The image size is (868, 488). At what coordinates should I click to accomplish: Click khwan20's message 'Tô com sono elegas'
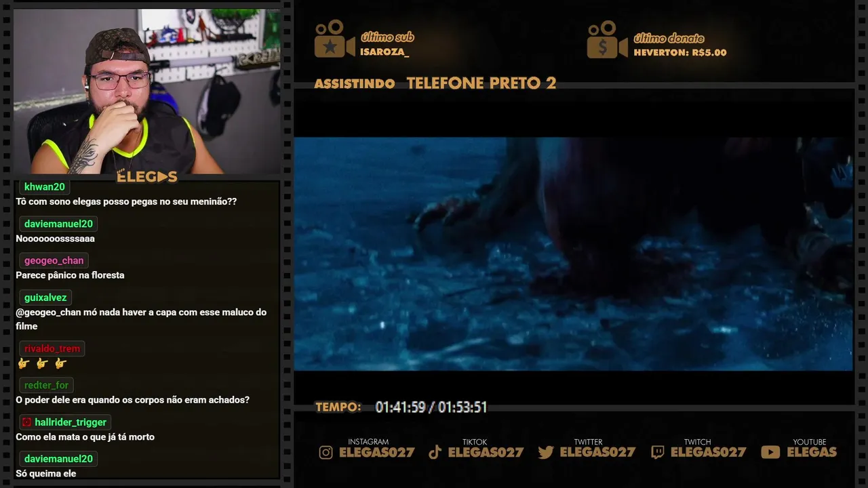pos(126,202)
